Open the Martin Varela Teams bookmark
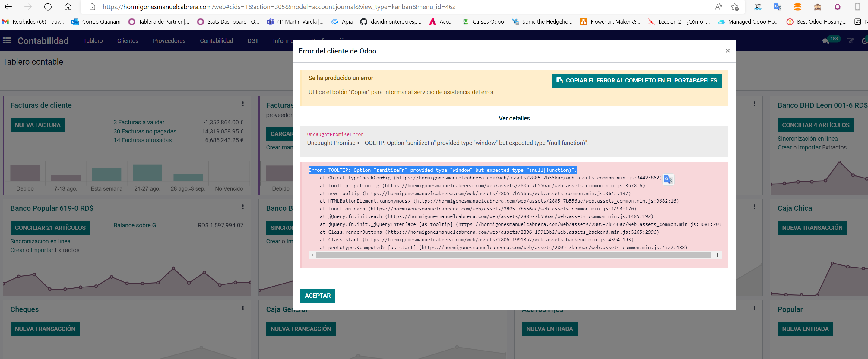Image resolution: width=868 pixels, height=359 pixels. (x=295, y=22)
